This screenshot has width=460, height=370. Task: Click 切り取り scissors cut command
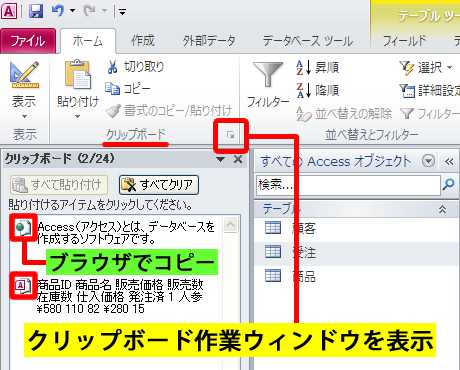(135, 67)
